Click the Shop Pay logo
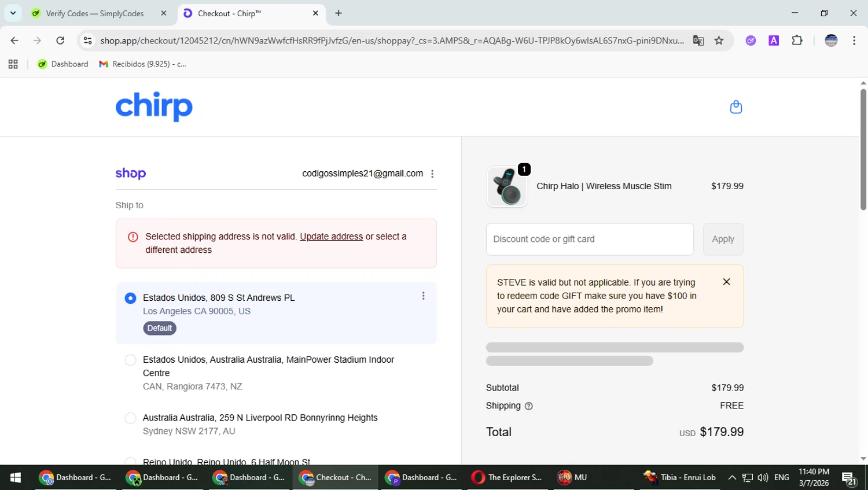This screenshot has width=868, height=490. tap(131, 174)
